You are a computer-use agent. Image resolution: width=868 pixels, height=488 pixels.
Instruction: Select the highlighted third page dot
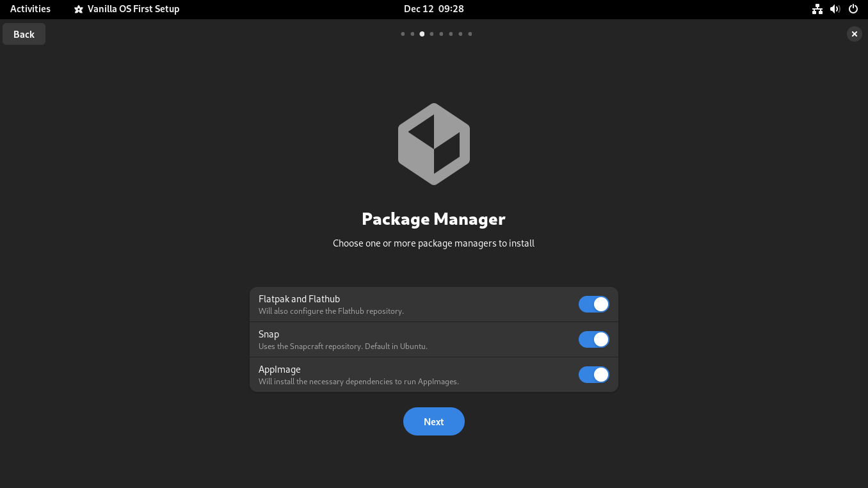point(422,34)
